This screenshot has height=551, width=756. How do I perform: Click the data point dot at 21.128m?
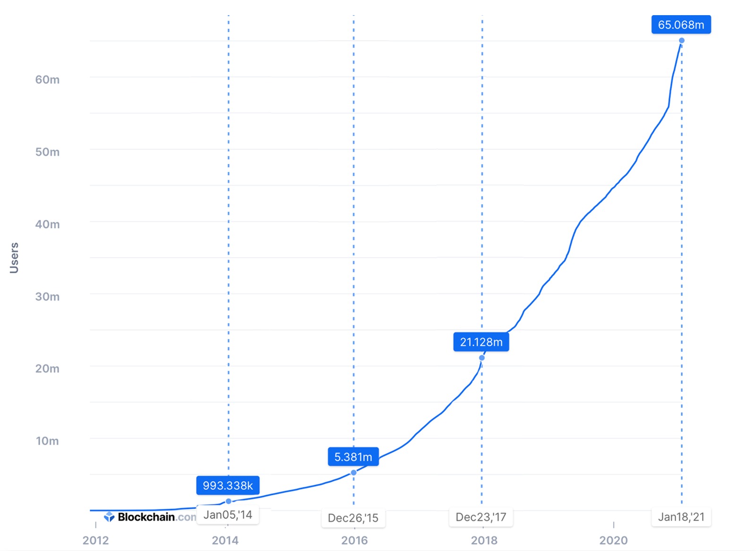(482, 358)
